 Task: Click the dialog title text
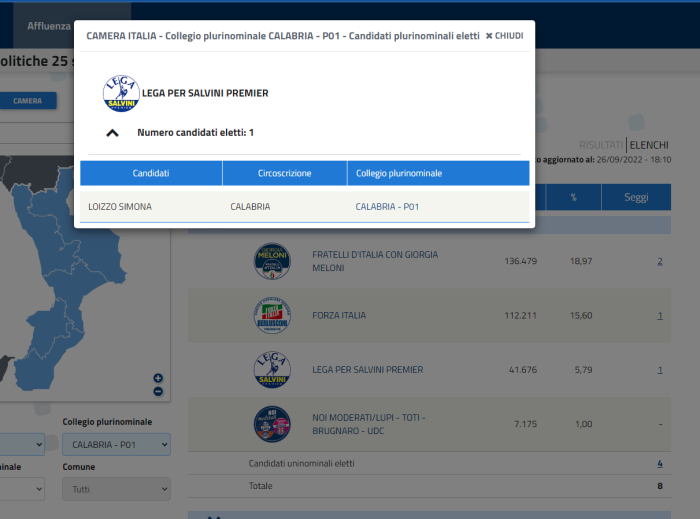click(283, 36)
